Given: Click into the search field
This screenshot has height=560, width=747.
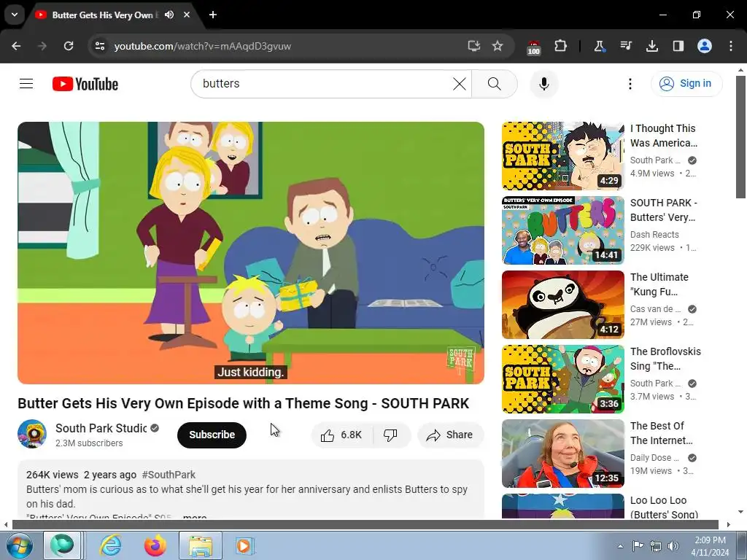Looking at the screenshot, I should 324,84.
